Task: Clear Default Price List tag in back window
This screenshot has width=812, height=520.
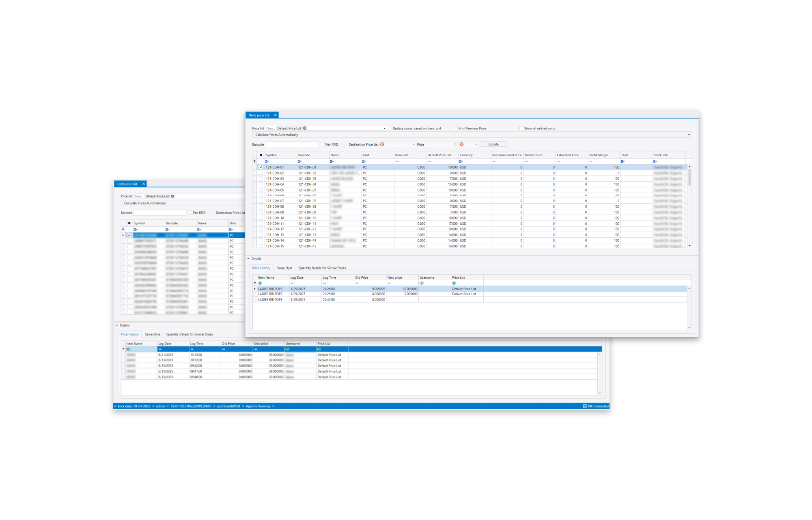Action: pyautogui.click(x=172, y=196)
